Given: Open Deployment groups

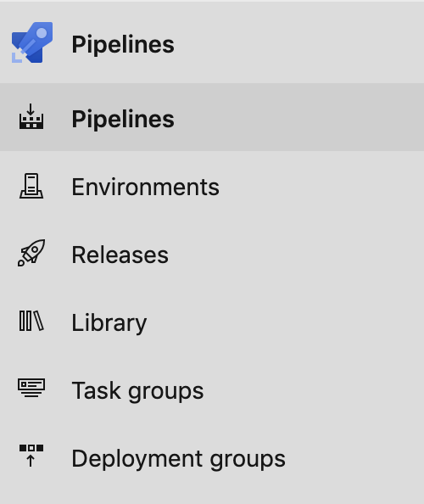Looking at the screenshot, I should [x=212, y=458].
